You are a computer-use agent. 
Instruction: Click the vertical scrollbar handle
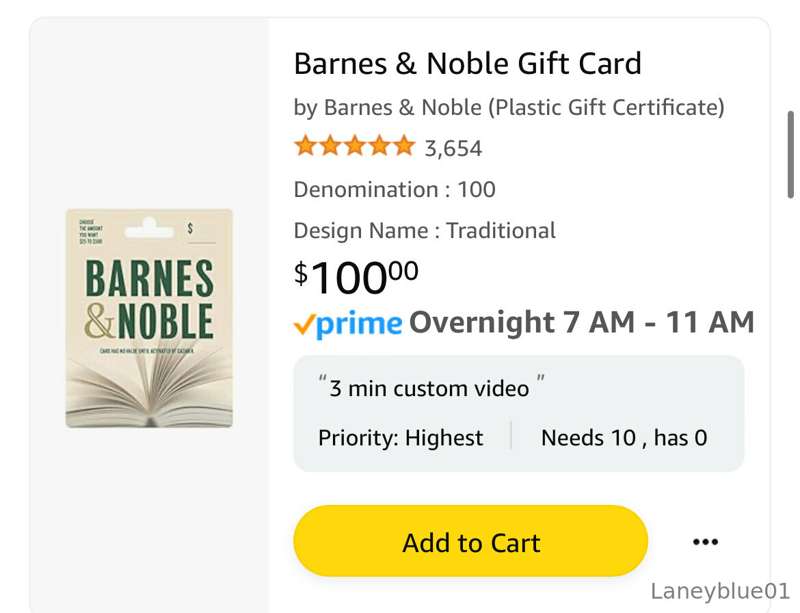(x=791, y=154)
